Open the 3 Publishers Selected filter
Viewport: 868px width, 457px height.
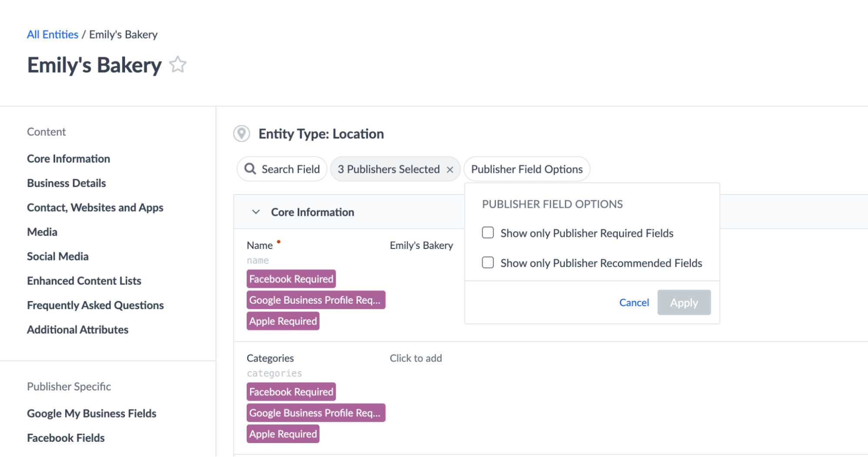click(389, 169)
